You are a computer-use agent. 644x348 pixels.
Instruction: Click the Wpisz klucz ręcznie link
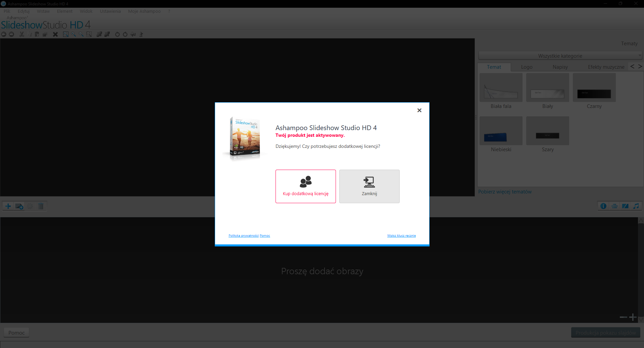[x=401, y=236]
